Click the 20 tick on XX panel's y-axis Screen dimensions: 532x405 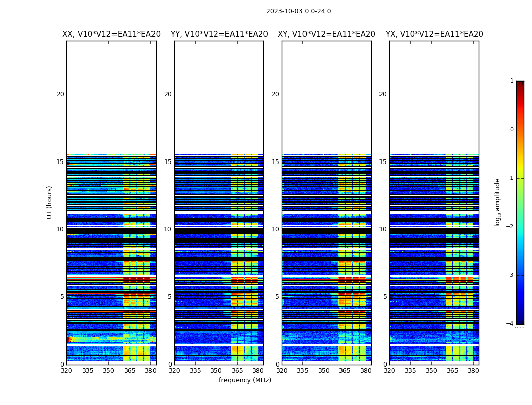[x=60, y=94]
